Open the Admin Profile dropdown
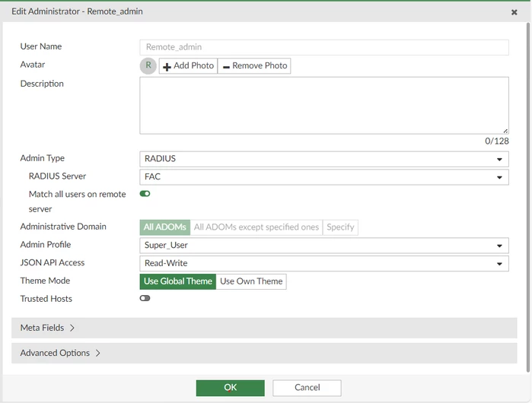This screenshot has width=532, height=403. (x=324, y=246)
